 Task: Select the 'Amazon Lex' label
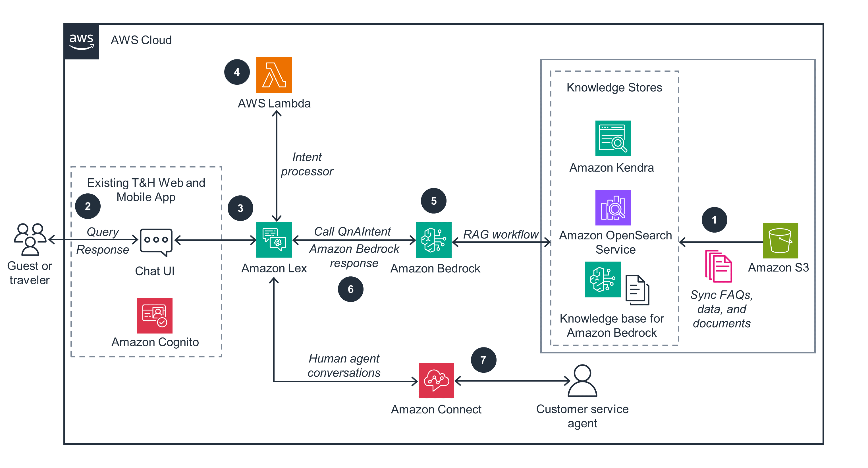(x=274, y=268)
